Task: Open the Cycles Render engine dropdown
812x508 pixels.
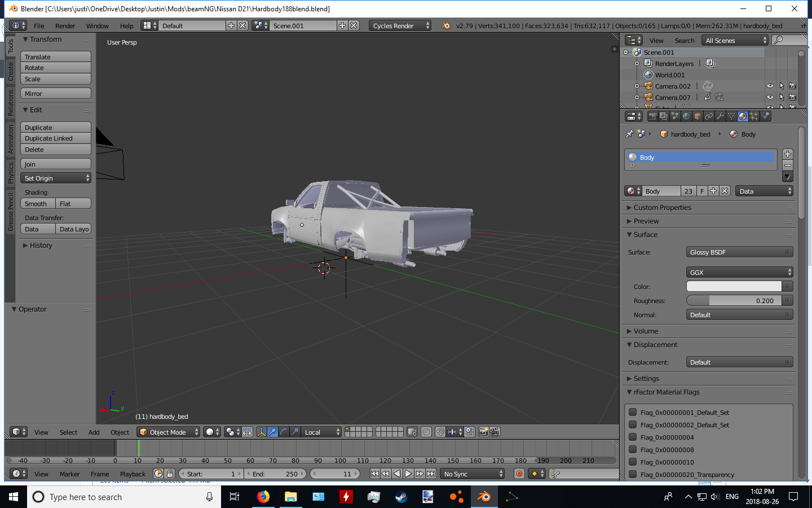Action: (x=400, y=25)
